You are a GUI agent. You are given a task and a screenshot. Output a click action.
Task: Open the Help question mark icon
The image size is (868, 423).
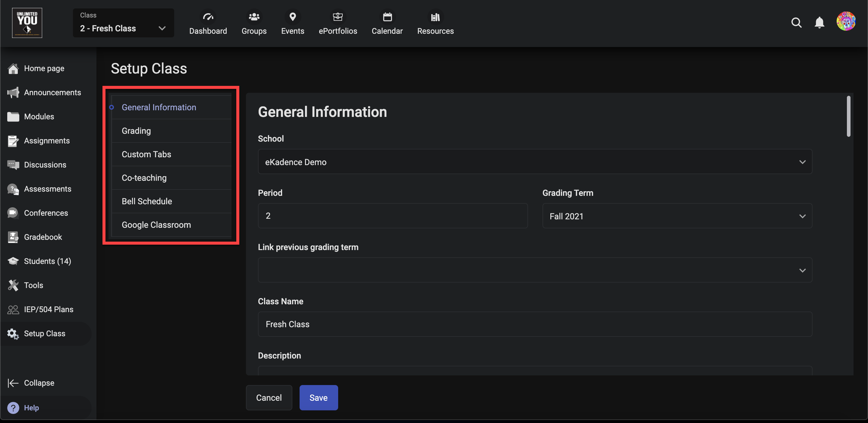[x=13, y=408]
